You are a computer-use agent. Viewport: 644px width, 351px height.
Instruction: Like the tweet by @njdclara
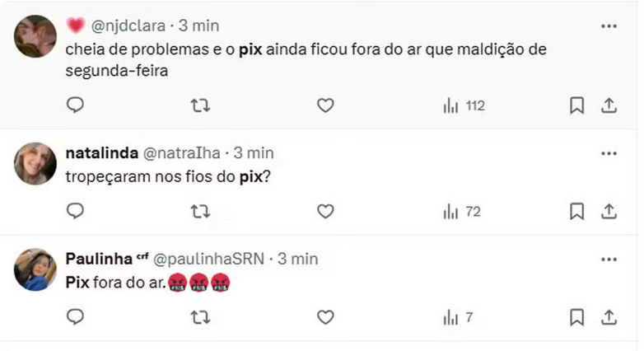325,105
